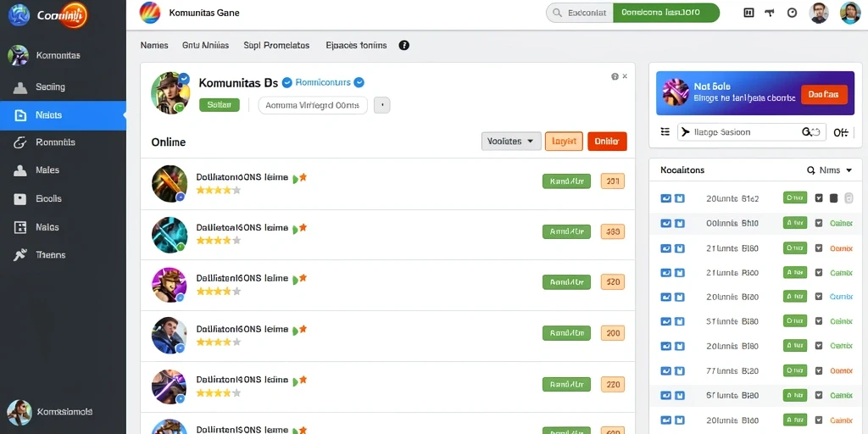Toggle the Off switch next to session search
The image size is (868, 434).
[x=841, y=132]
